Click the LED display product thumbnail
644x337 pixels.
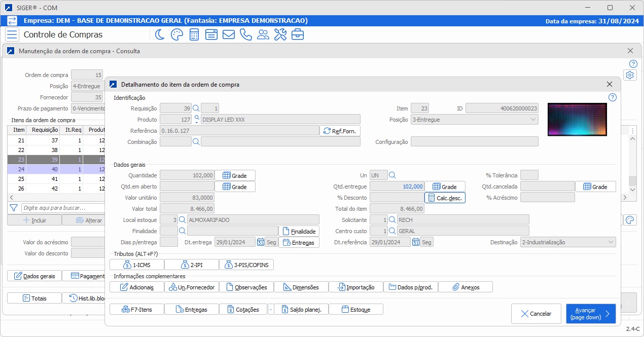click(577, 120)
